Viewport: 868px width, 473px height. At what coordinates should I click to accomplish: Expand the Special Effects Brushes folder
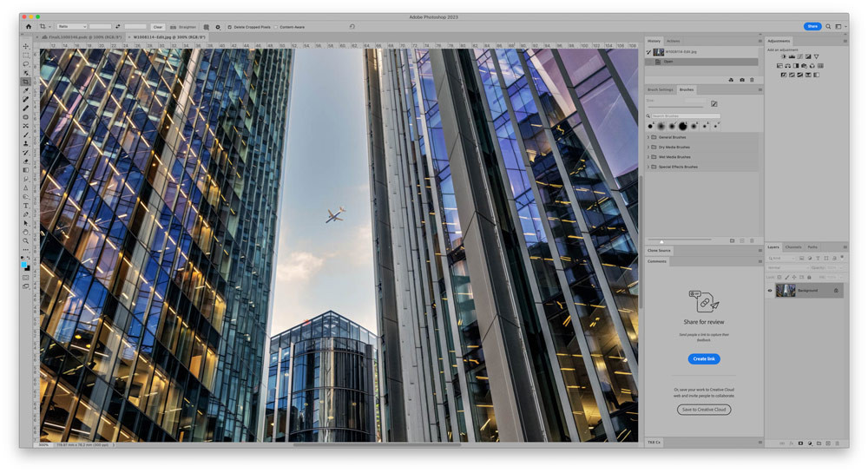[x=648, y=167]
